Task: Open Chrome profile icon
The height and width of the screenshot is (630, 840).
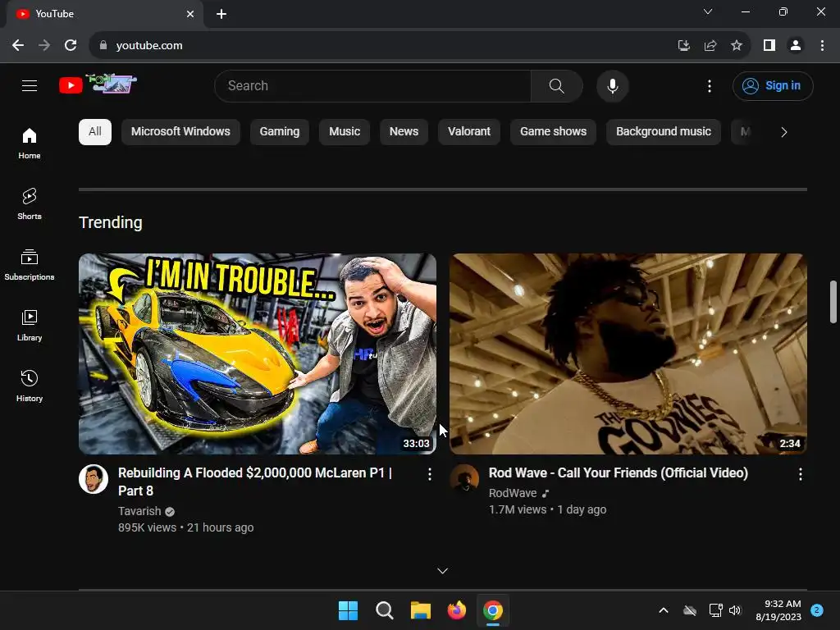Action: 796,46
